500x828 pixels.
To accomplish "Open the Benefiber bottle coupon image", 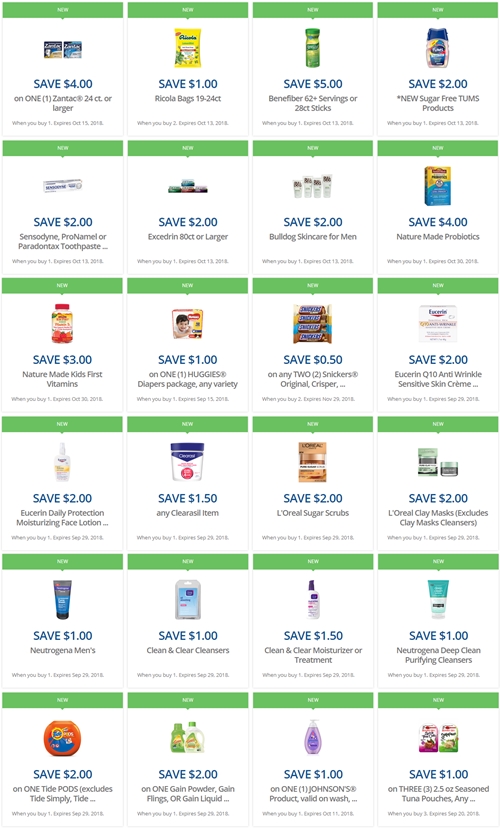I will coord(313,48).
